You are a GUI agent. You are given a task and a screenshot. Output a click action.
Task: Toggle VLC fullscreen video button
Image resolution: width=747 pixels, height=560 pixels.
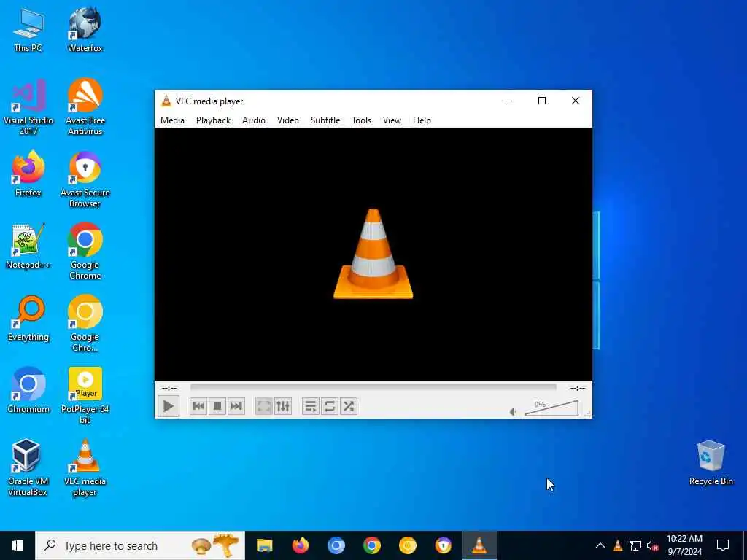click(x=263, y=406)
